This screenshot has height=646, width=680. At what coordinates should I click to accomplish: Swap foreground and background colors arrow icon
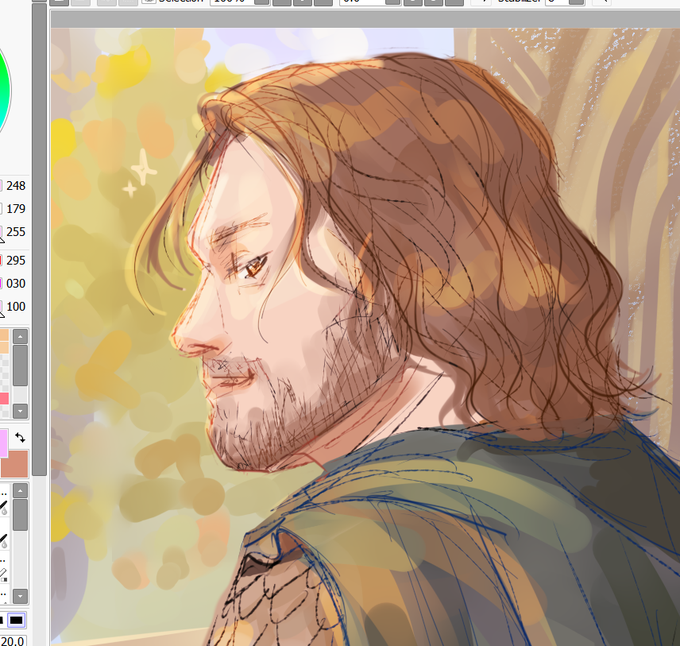click(20, 437)
